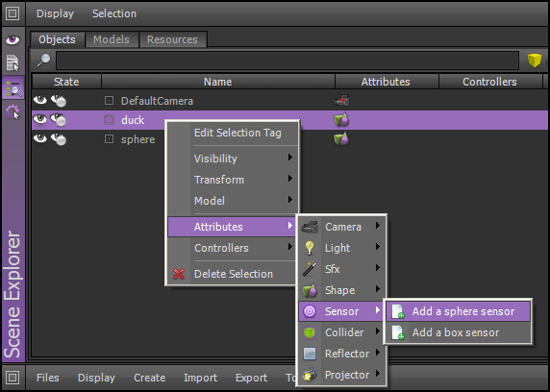Screen dimensions: 550x392
Task: Click Delete Selection in context menu
Action: tap(234, 274)
